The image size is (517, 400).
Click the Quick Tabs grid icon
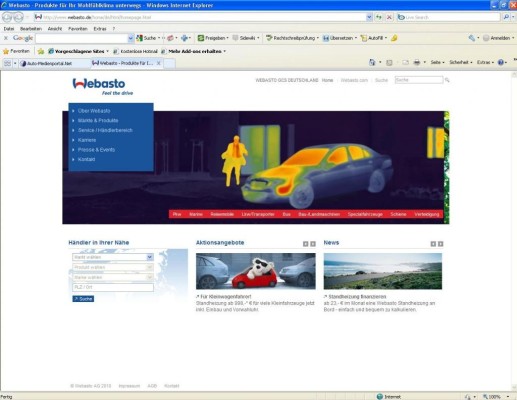click(7, 63)
